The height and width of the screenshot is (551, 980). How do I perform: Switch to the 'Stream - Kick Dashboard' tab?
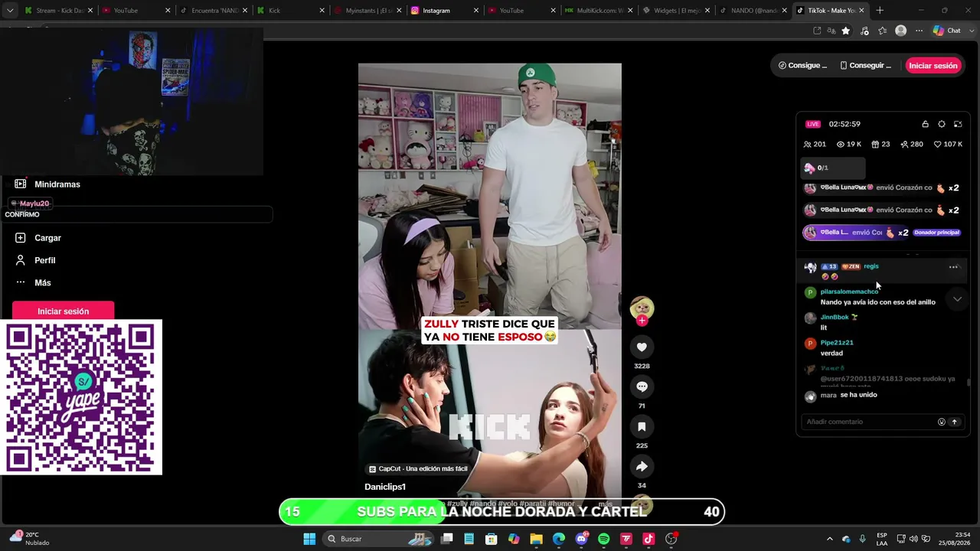(x=60, y=11)
